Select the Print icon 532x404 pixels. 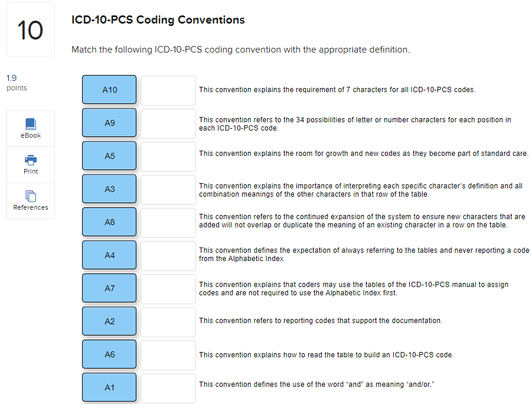click(30, 164)
